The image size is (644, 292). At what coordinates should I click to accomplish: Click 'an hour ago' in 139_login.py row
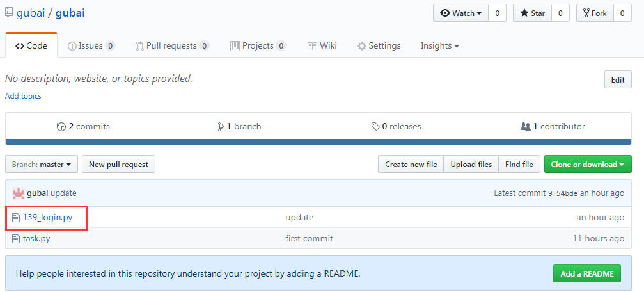601,217
